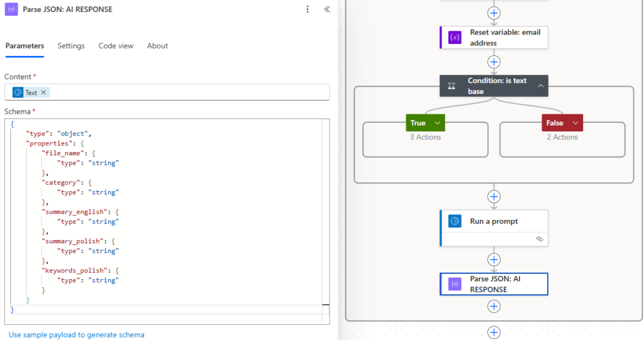Click the "summary_english" key in schema
Viewport: 644px width, 340px height.
click(76, 212)
